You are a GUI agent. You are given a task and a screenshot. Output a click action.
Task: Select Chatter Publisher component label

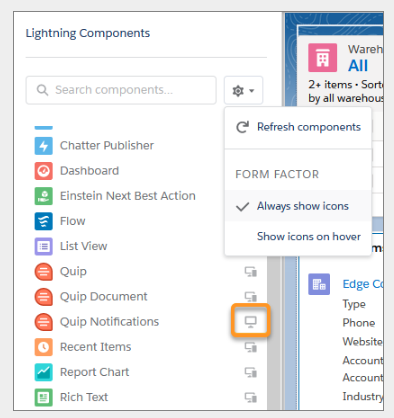107,145
